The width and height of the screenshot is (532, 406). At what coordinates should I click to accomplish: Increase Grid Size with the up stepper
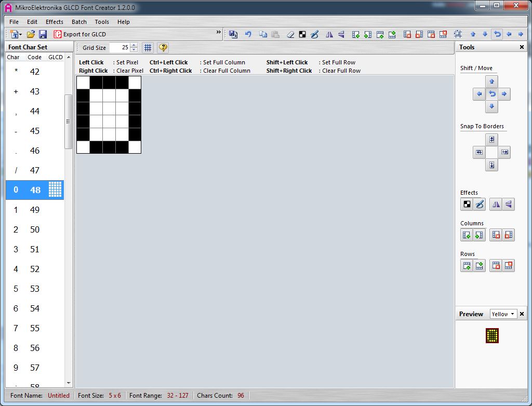coord(134,45)
